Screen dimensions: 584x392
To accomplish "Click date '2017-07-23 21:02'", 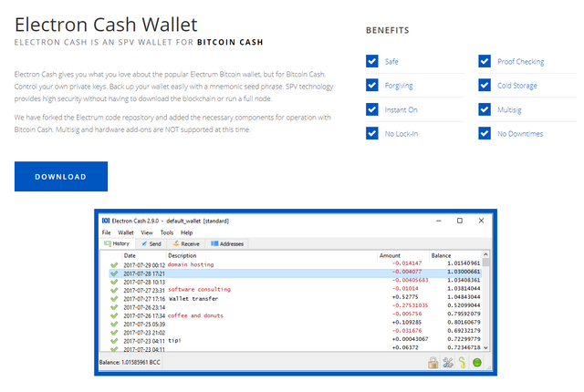I will tap(144, 333).
